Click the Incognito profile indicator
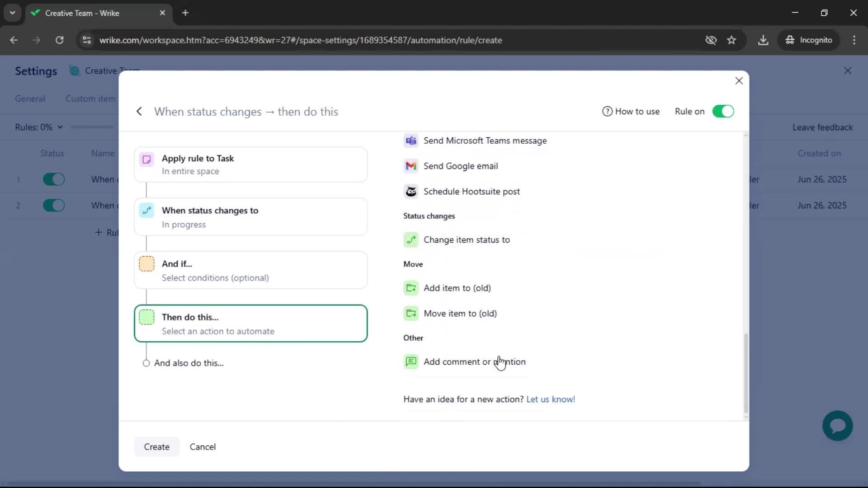 pyautogui.click(x=809, y=40)
